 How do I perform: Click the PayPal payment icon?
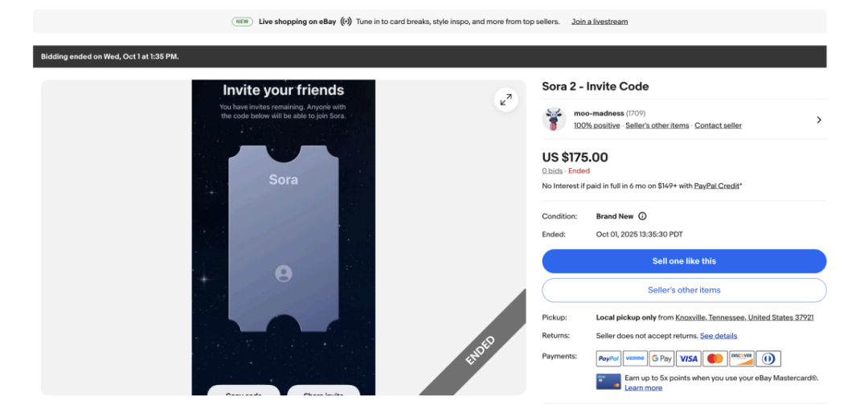pos(608,358)
